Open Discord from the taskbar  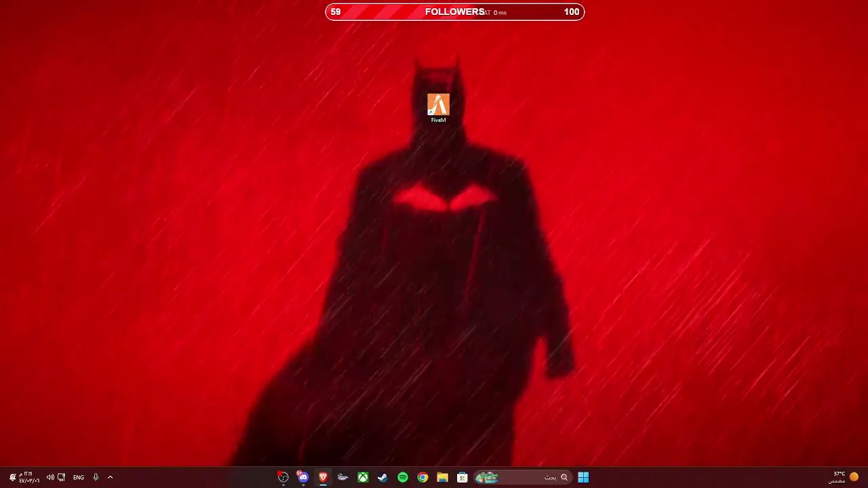click(303, 477)
